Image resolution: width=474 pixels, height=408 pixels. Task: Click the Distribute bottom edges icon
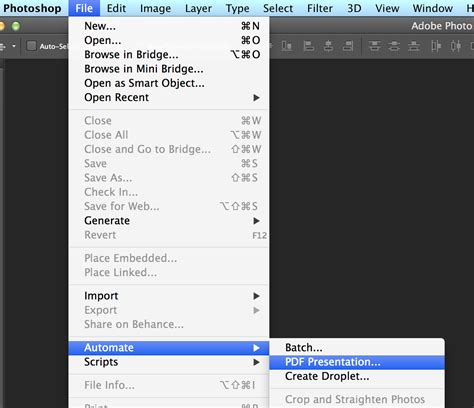click(414, 46)
